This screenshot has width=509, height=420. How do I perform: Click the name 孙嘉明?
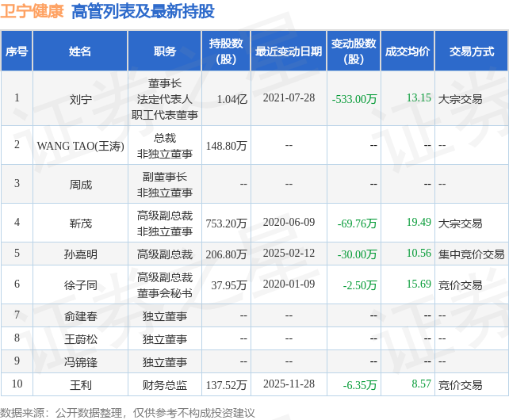[x=81, y=254]
